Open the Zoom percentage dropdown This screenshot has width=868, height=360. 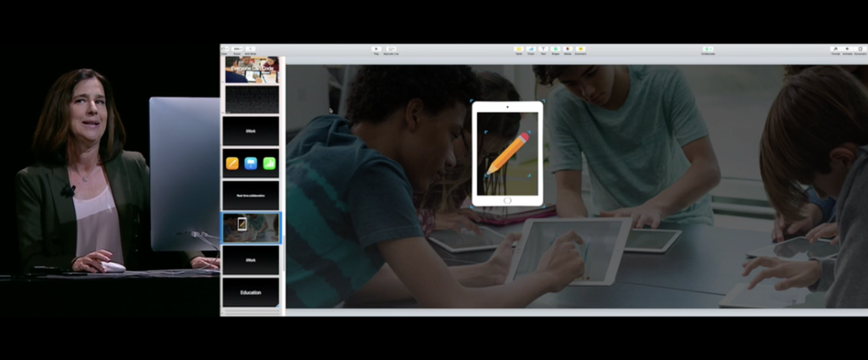point(237,49)
